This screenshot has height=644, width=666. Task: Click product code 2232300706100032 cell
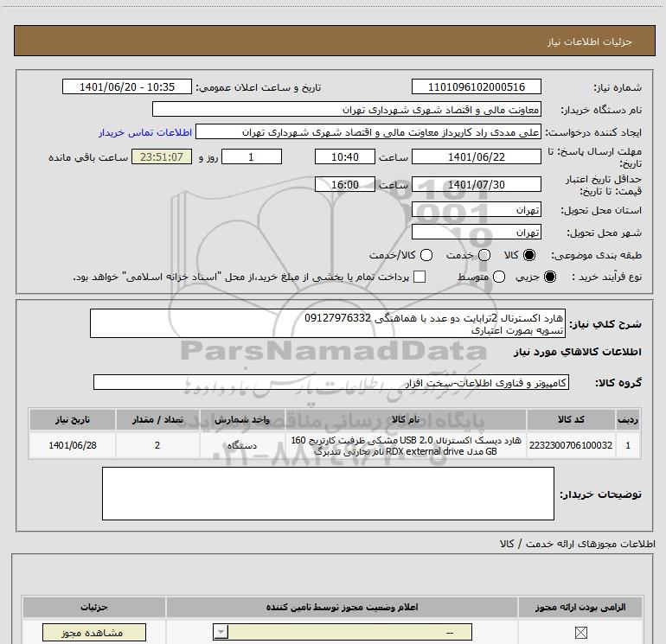tap(571, 445)
